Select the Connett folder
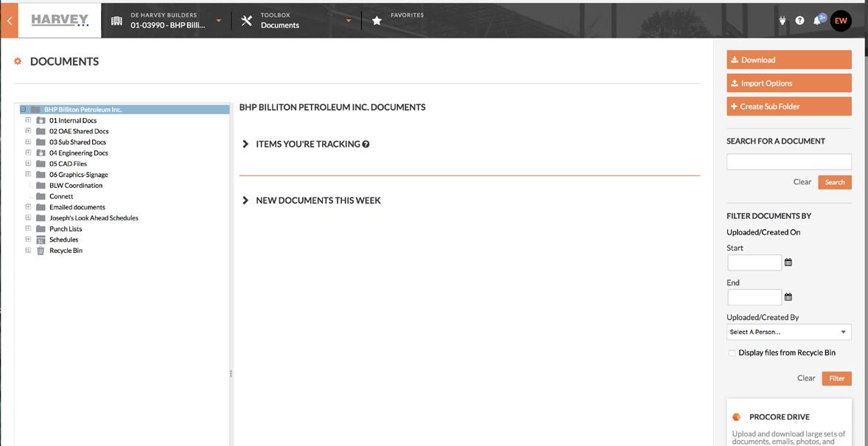This screenshot has width=868, height=446. click(61, 196)
